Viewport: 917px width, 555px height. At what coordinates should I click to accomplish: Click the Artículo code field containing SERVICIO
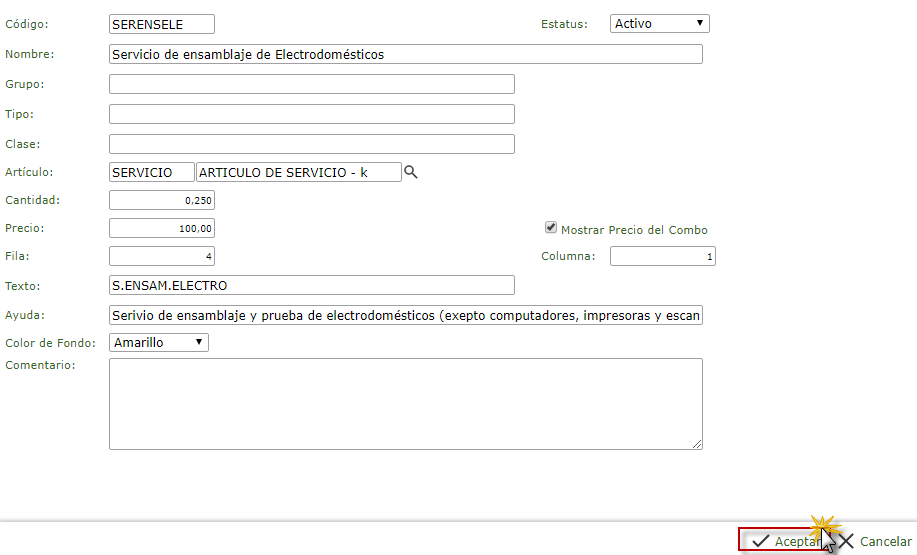click(x=151, y=172)
